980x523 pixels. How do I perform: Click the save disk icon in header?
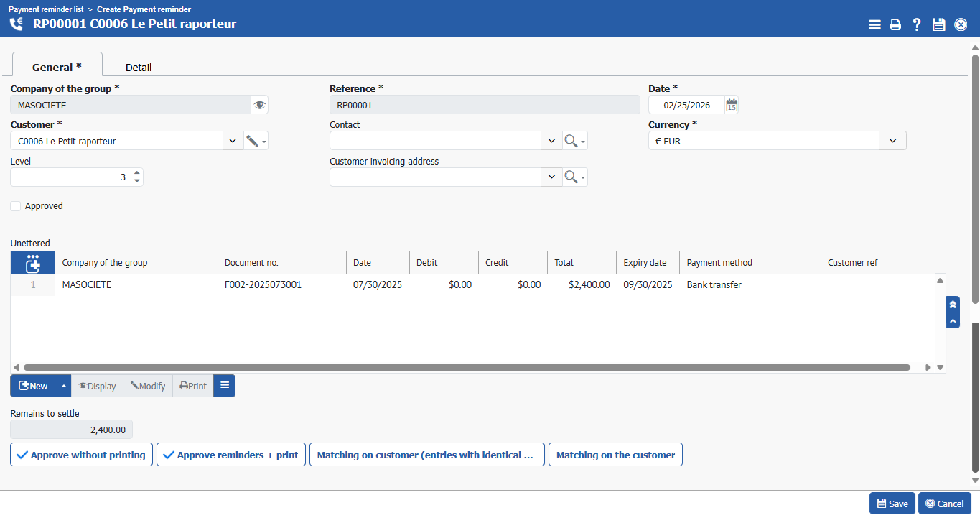click(x=938, y=24)
